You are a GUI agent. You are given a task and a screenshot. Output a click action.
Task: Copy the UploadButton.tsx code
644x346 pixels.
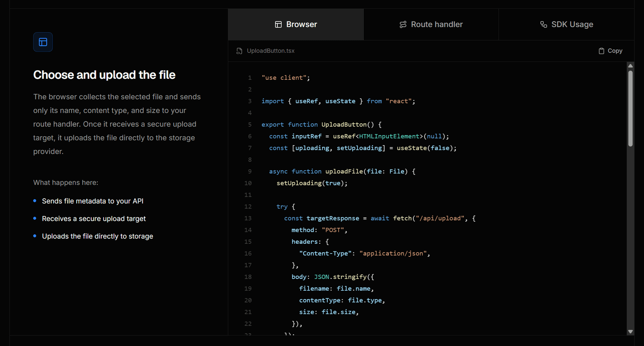click(610, 51)
